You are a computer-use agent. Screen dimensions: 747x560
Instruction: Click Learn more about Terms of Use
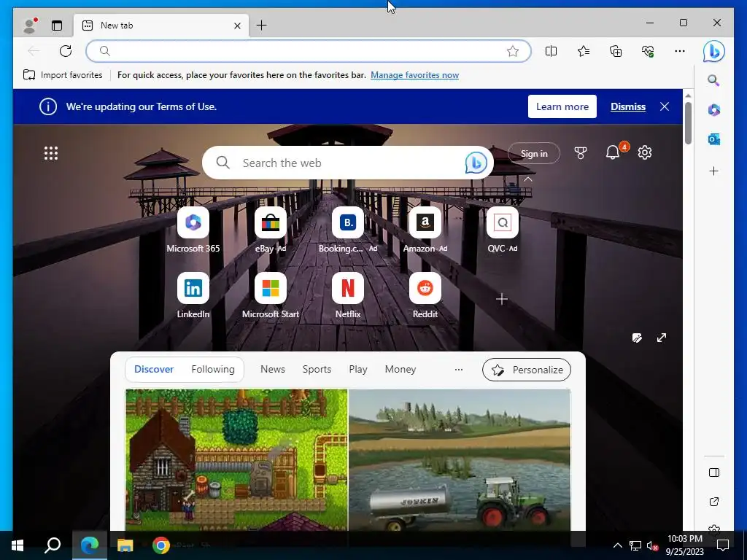pos(562,106)
